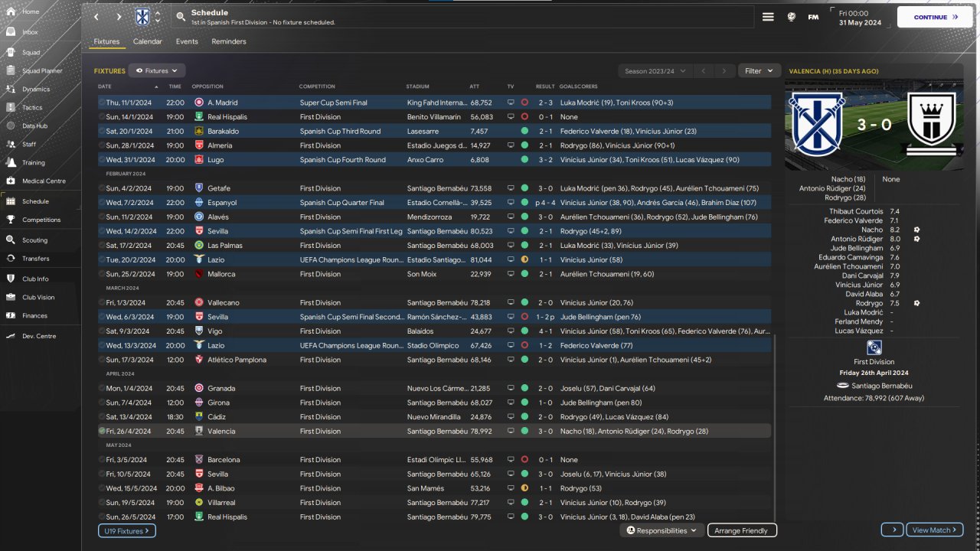Click the arrow button beside View Match

(x=892, y=530)
